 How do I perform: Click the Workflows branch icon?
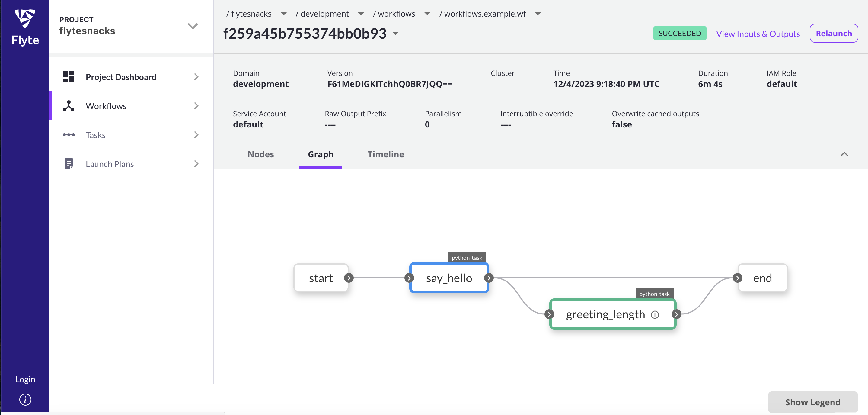coord(69,106)
